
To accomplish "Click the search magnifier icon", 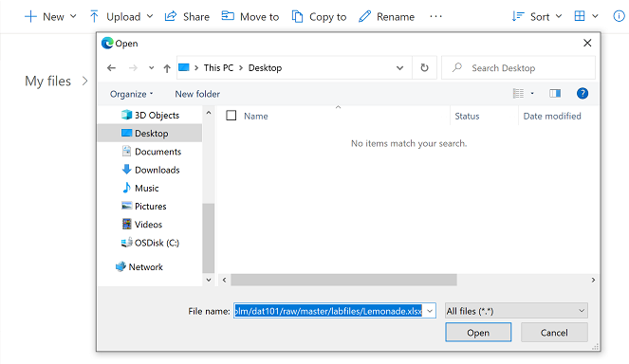I will [457, 67].
